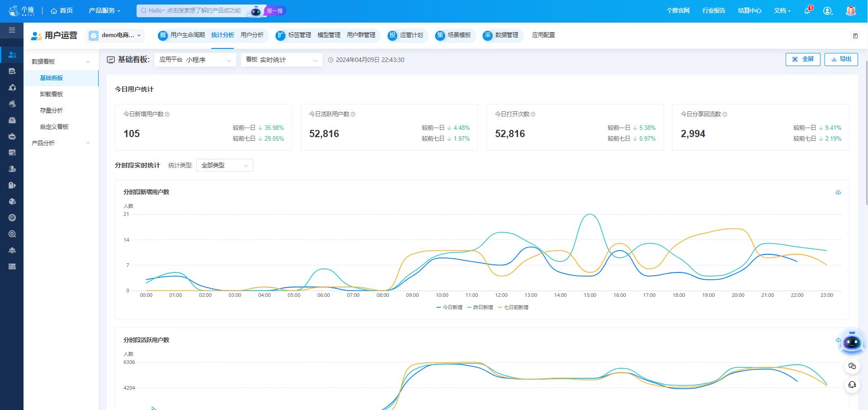
Task: Click the chart-search sidebar icon
Action: [x=12, y=153]
